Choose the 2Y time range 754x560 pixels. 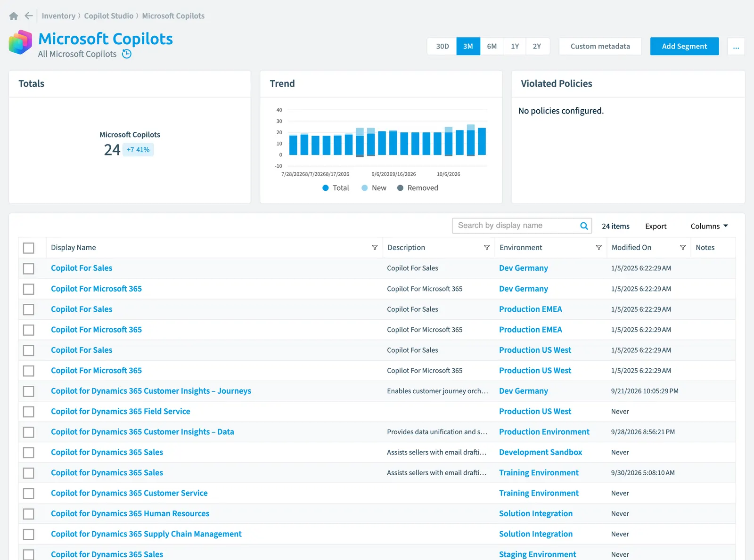coord(537,46)
